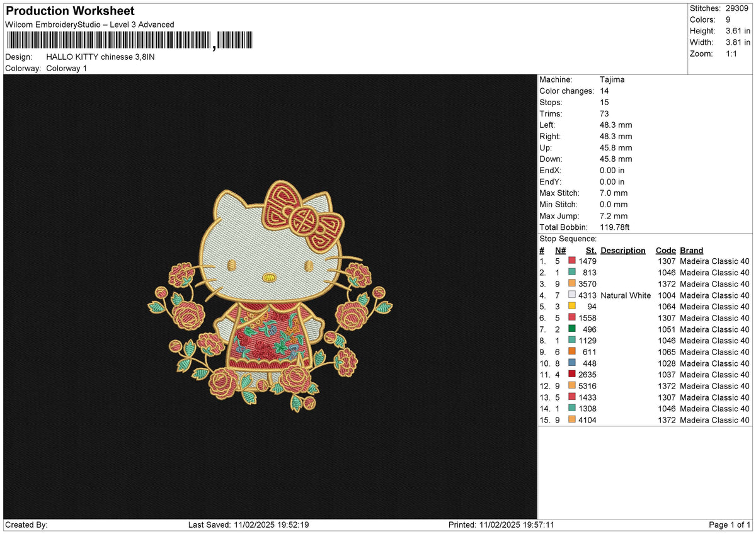
Task: Click stitch count '94' in stop 5
Action: click(x=592, y=306)
